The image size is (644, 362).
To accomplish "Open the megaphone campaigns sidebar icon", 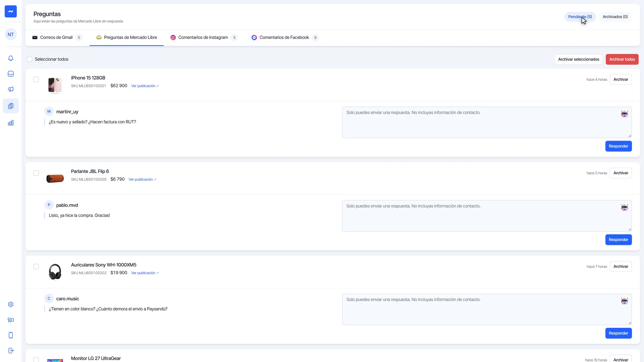I will pos(11,89).
